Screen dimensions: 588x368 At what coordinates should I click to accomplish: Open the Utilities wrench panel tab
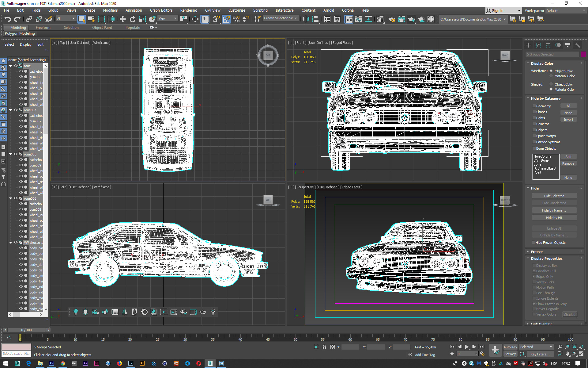click(x=578, y=45)
